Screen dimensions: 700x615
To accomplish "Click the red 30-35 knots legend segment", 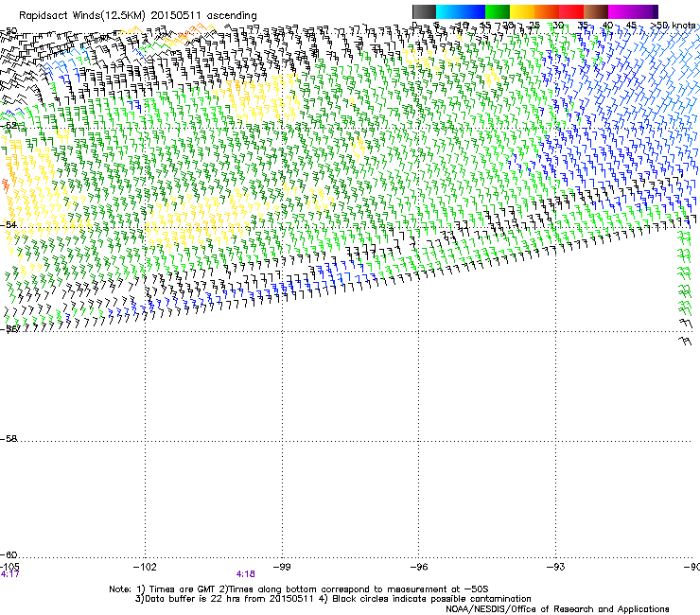I will click(x=571, y=11).
